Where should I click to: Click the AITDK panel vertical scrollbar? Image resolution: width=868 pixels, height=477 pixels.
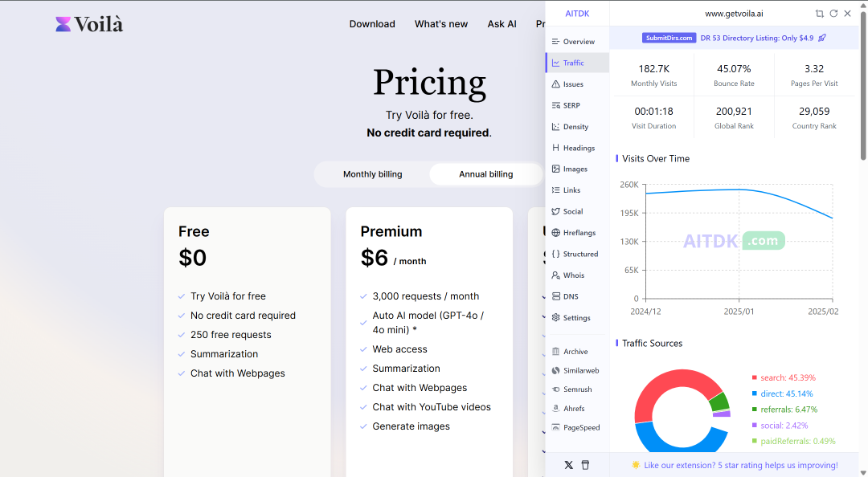click(863, 86)
